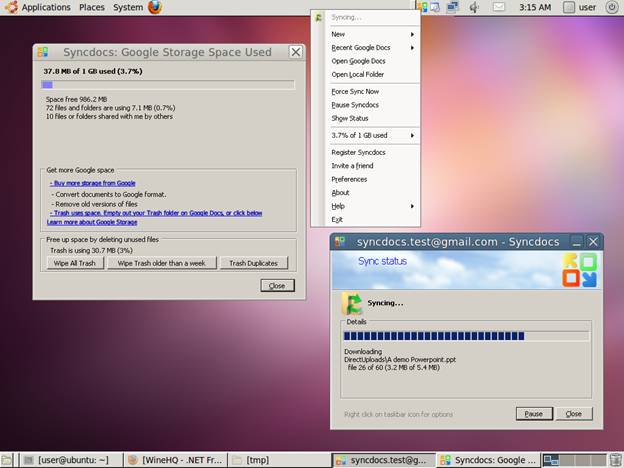The width and height of the screenshot is (624, 468).
Task: Click 'Wipe Trash older than a week' button
Action: point(162,263)
